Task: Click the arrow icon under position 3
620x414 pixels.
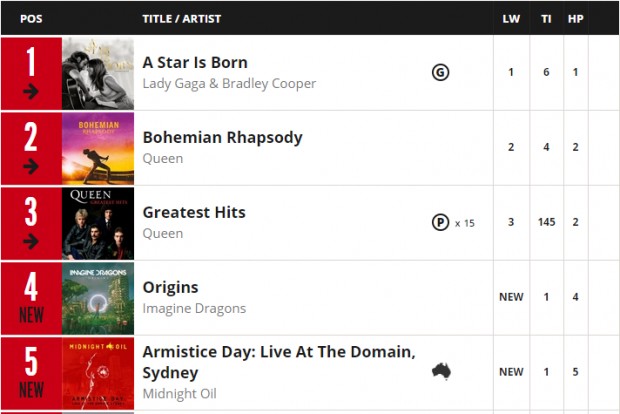Action: pyautogui.click(x=31, y=241)
